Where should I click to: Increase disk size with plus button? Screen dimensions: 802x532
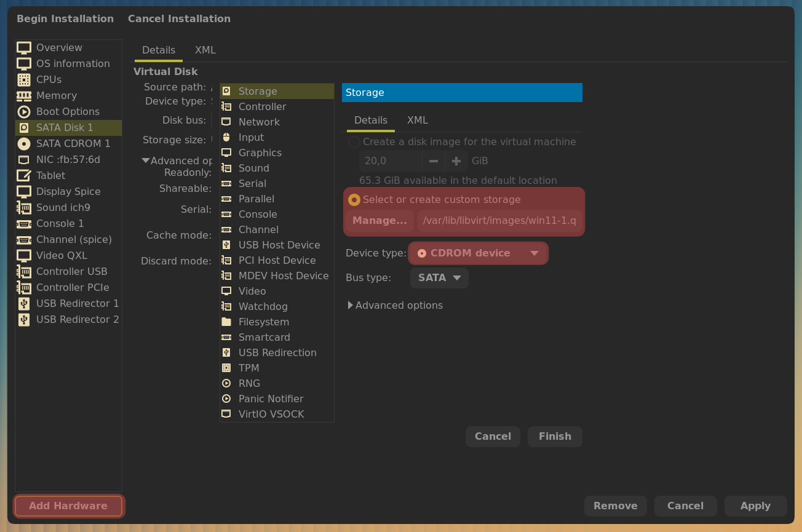[x=456, y=161]
